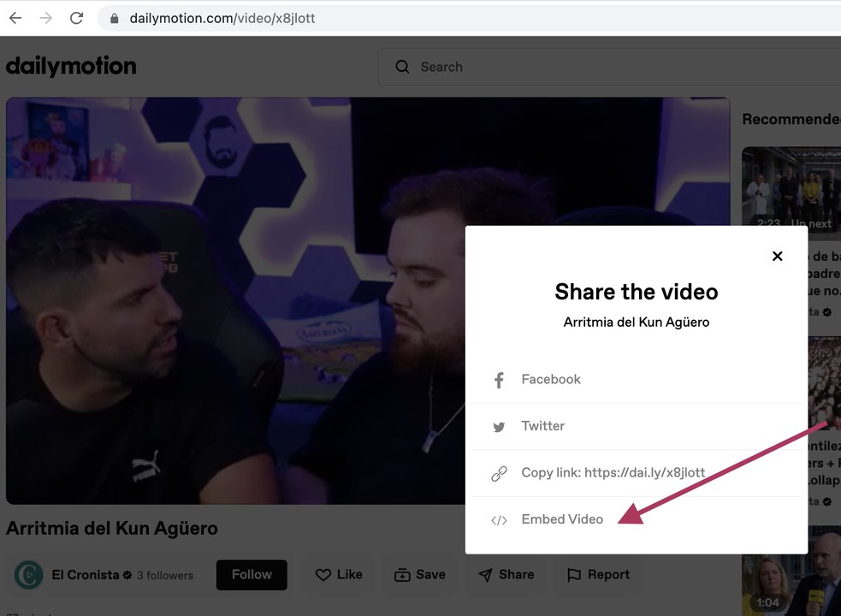Open the crowd recommended video thumbnail
Image resolution: width=841 pixels, height=616 pixels.
point(825,382)
